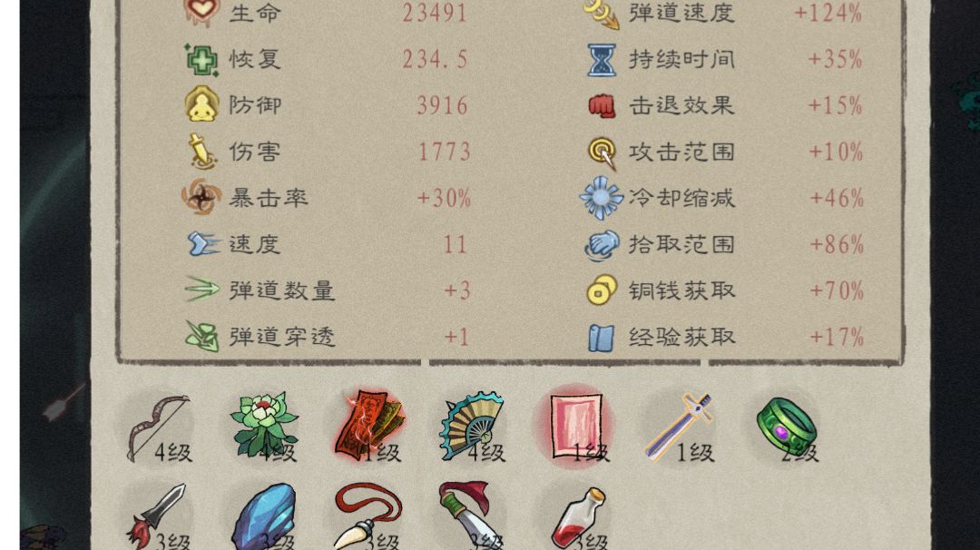Select the 铜钱获取 coin icon
This screenshot has height=550, width=980.
(x=602, y=290)
